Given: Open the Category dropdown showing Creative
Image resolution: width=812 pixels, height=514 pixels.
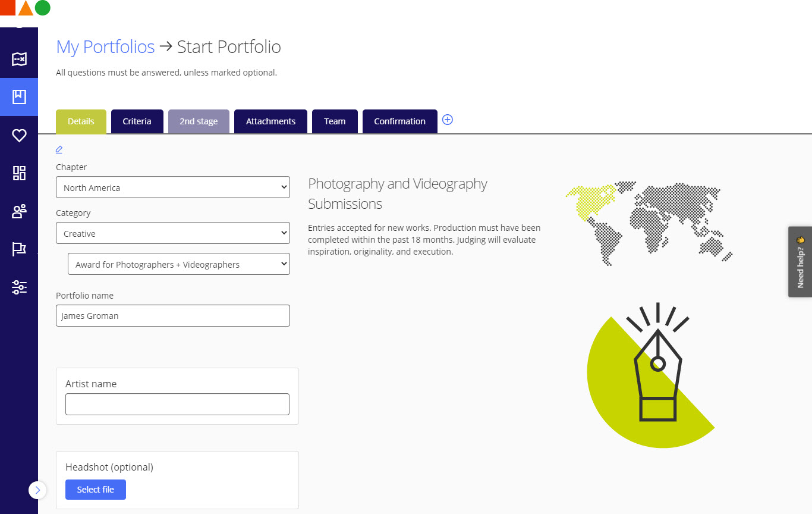Looking at the screenshot, I should click(x=172, y=233).
